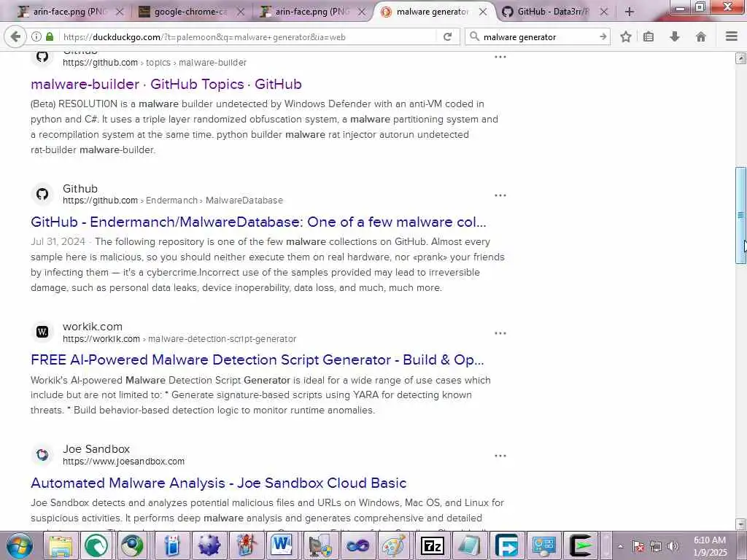Open a new tab with the plus button

(x=630, y=12)
